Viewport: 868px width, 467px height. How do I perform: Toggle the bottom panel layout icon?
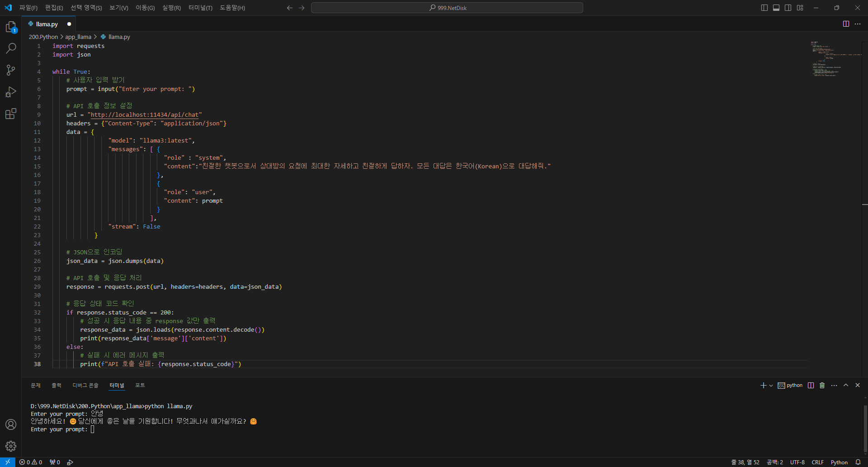(776, 8)
